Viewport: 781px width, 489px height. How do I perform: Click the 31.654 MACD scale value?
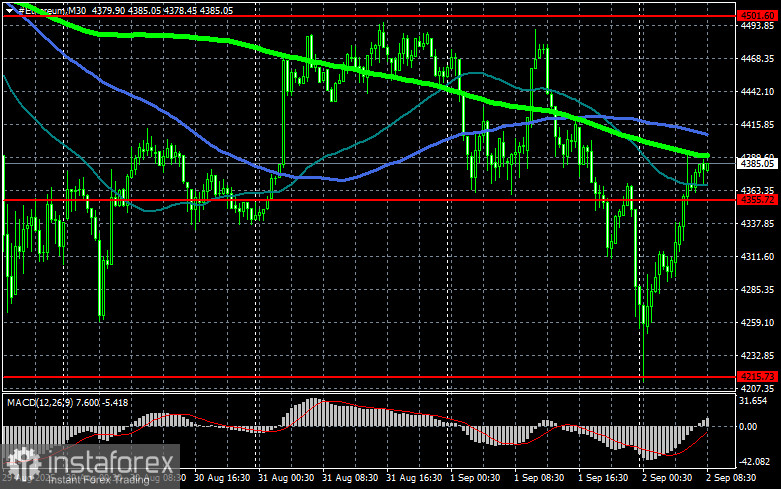pos(753,401)
